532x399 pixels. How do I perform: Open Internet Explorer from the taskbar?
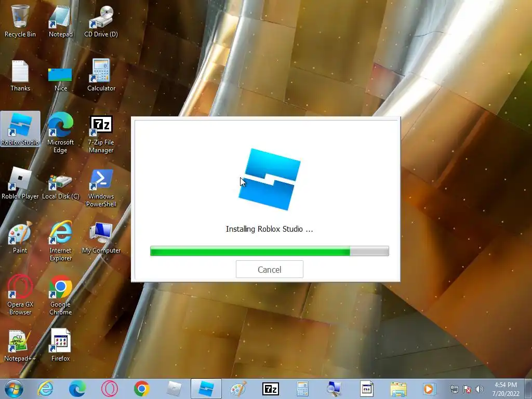pyautogui.click(x=46, y=389)
